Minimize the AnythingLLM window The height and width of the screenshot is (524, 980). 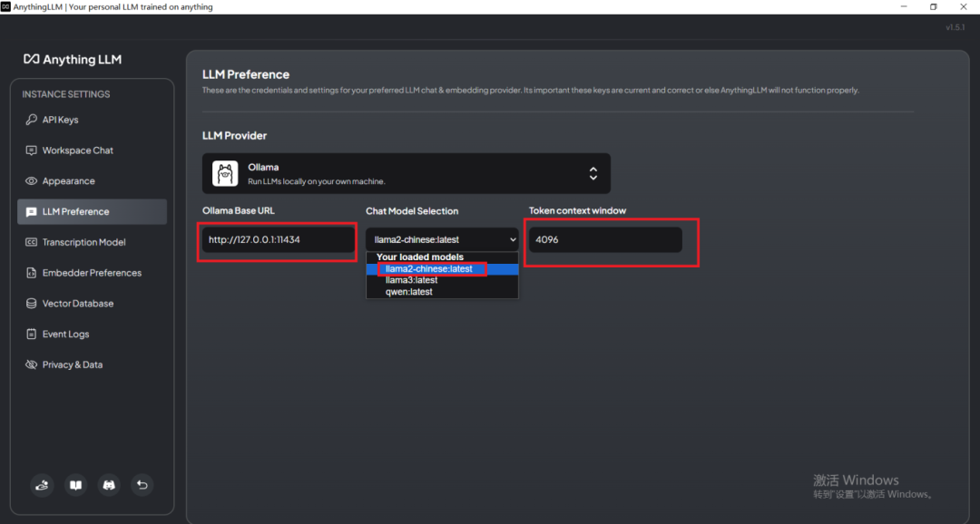(904, 7)
